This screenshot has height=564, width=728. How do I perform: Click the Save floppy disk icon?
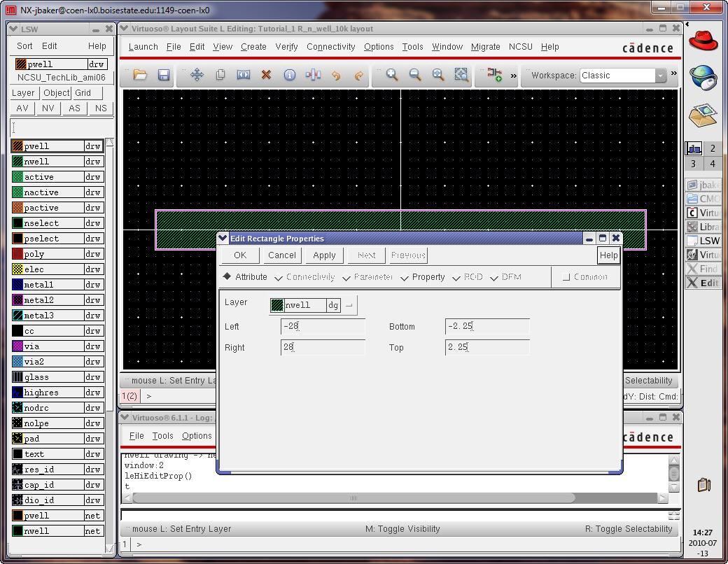tap(164, 75)
